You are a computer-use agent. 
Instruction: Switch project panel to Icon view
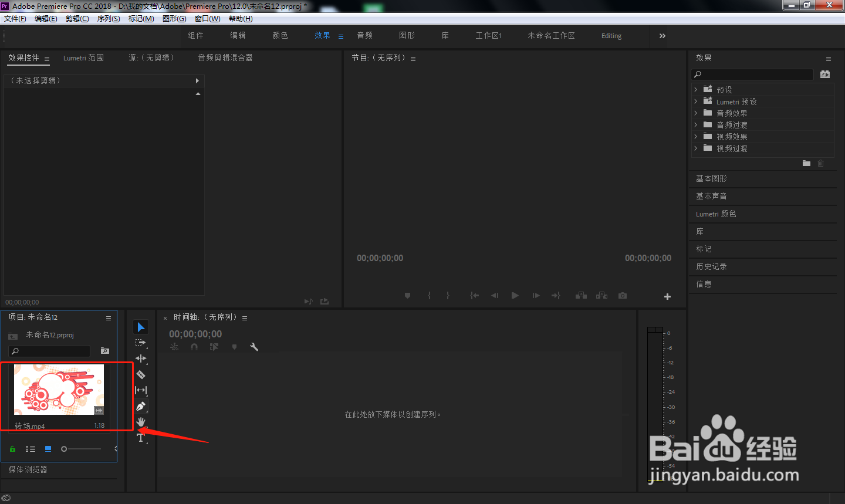click(x=48, y=449)
